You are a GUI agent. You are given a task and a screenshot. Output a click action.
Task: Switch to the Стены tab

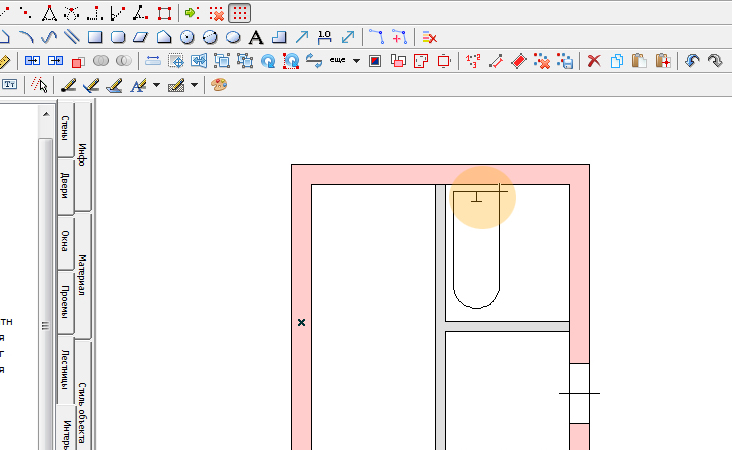[65, 128]
